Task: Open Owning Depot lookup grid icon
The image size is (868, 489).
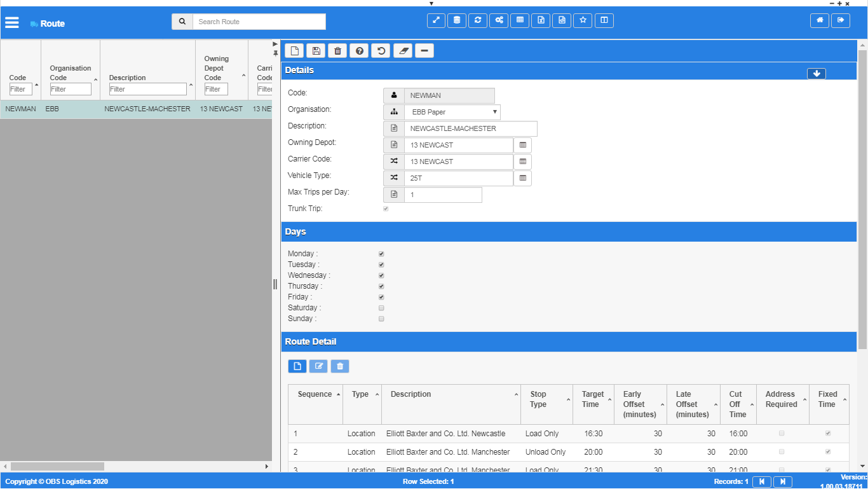Action: pyautogui.click(x=523, y=145)
